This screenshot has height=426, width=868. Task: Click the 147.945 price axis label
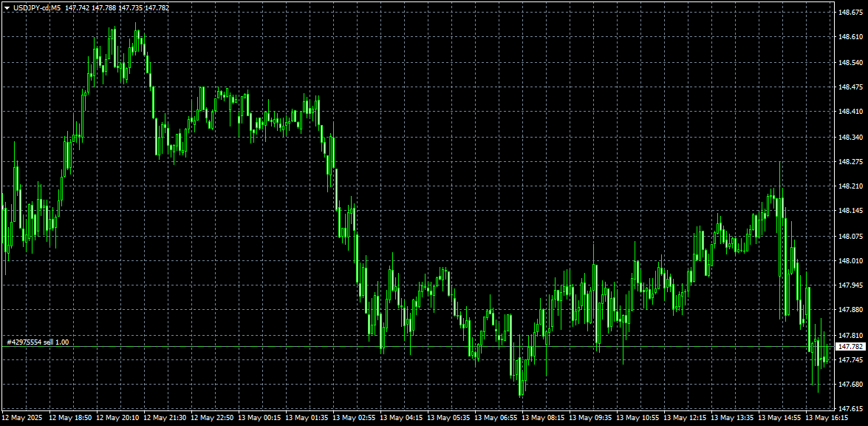tap(852, 285)
